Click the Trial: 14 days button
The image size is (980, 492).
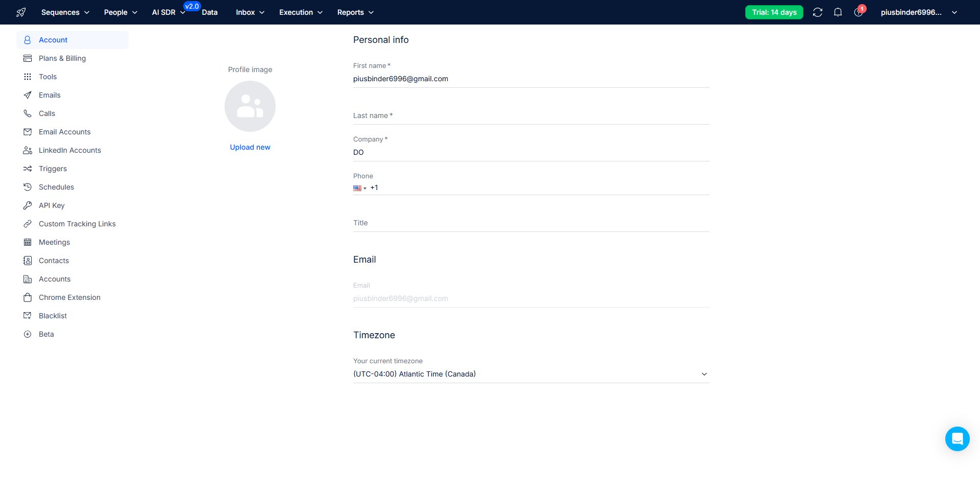[774, 12]
